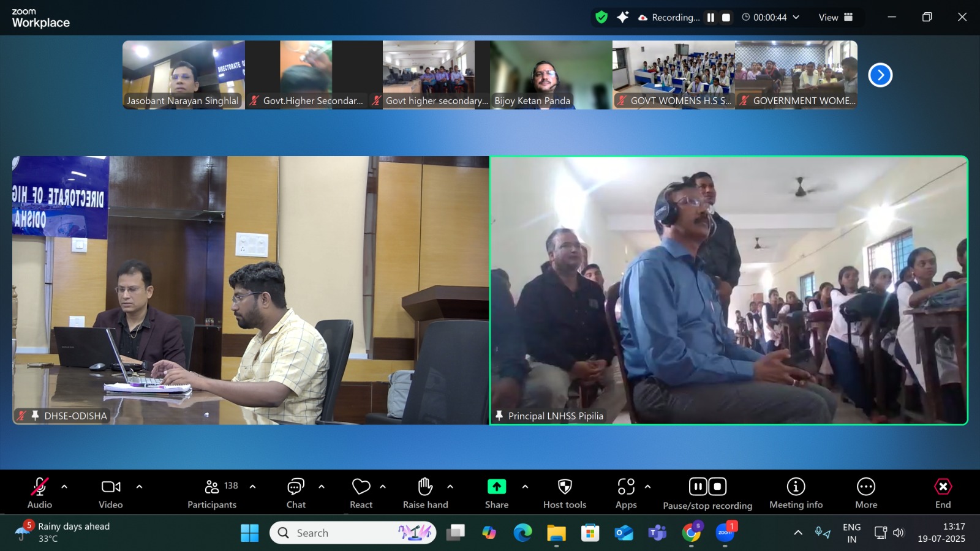This screenshot has width=980, height=551.
Task: Click the End meeting button
Action: click(943, 493)
